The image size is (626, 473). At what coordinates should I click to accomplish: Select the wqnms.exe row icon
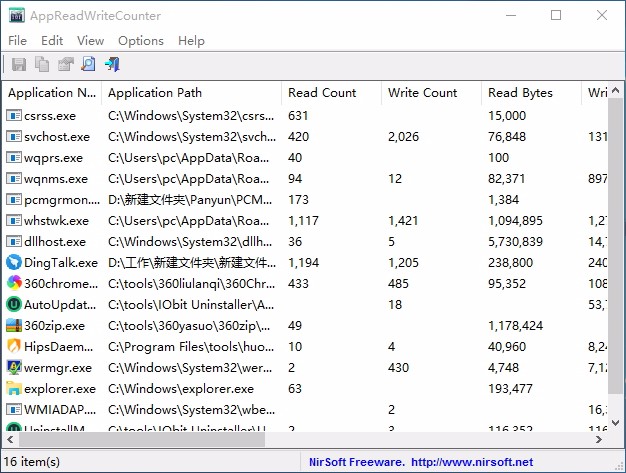14,178
